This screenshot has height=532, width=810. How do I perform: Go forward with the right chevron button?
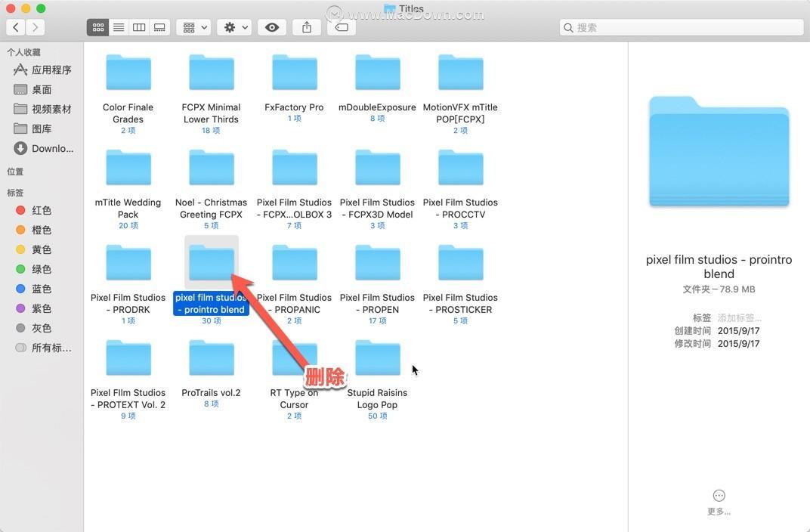point(35,27)
